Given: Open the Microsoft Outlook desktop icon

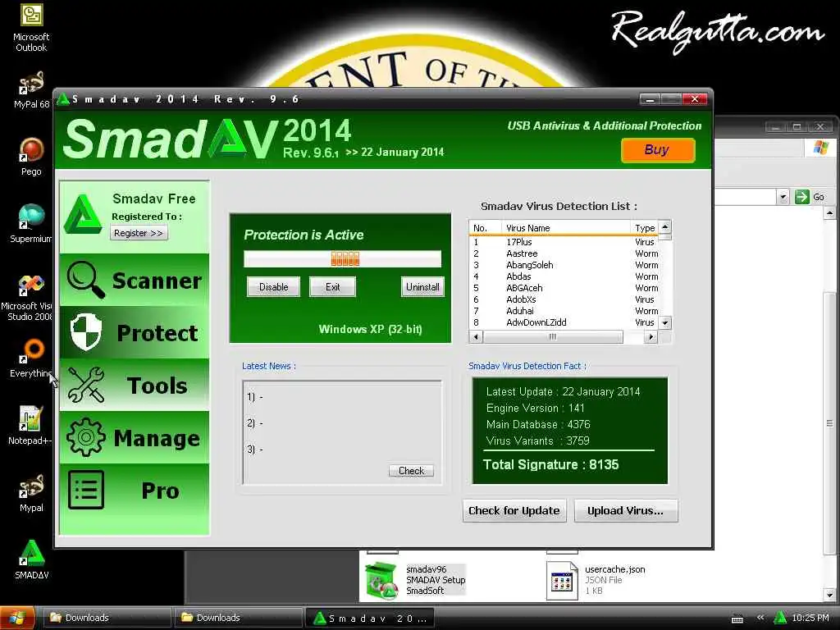Looking at the screenshot, I should pyautogui.click(x=31, y=28).
